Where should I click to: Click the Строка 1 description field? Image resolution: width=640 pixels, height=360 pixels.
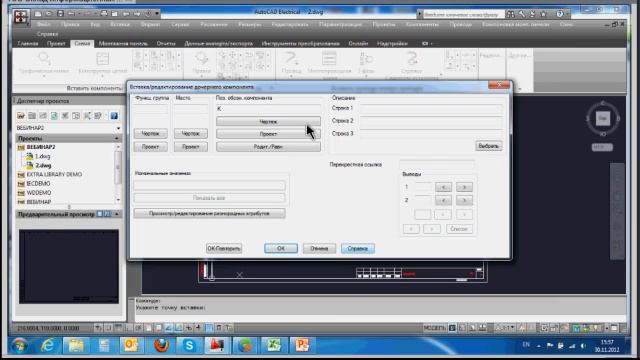(x=431, y=108)
